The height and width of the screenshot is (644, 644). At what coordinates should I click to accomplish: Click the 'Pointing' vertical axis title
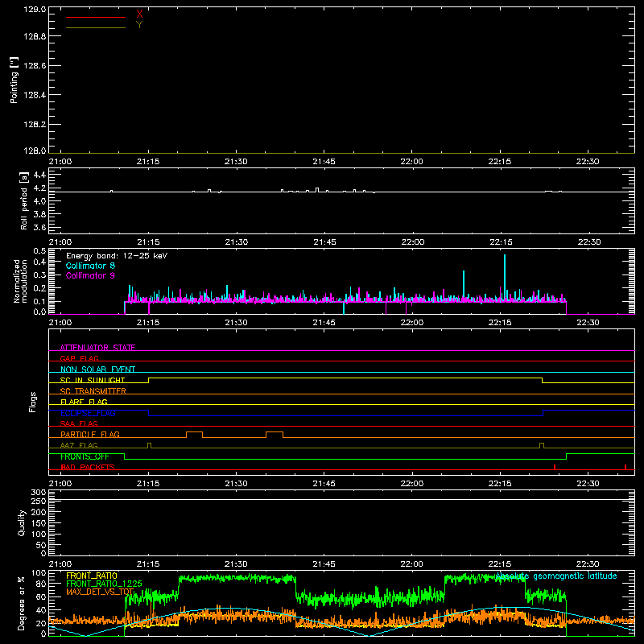14,80
